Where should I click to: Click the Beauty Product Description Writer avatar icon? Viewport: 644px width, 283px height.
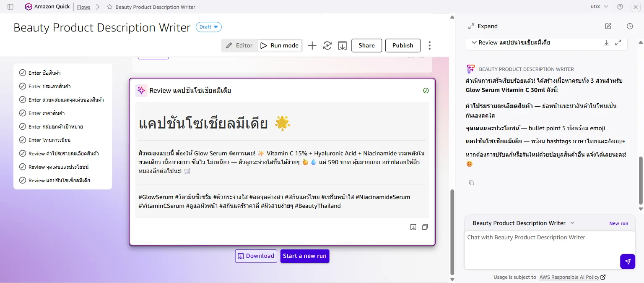tap(471, 69)
